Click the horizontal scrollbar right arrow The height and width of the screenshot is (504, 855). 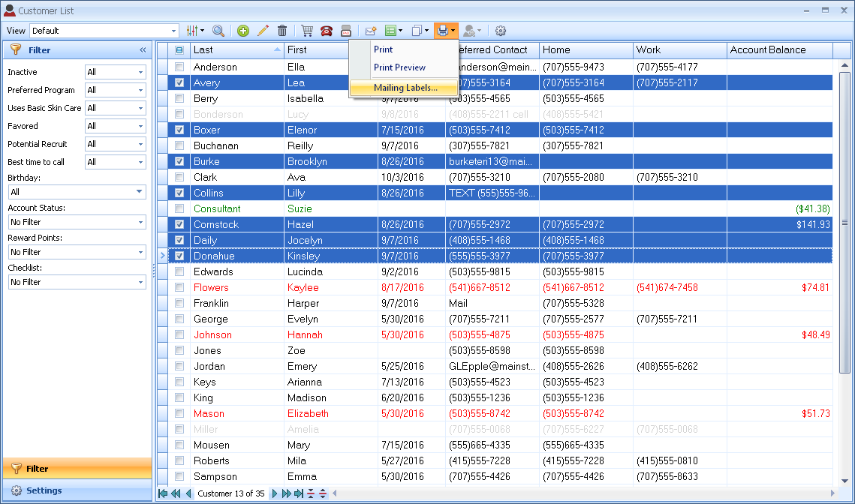pos(832,493)
